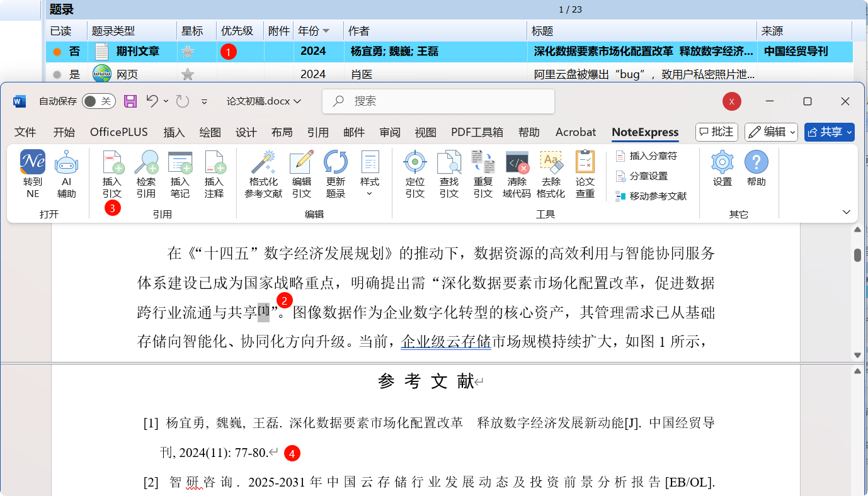Open the undo history dropdown arrow
The image size is (868, 496).
point(166,101)
